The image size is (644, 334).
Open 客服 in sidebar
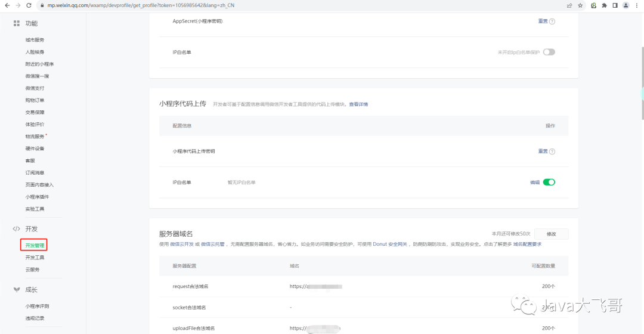point(30,160)
